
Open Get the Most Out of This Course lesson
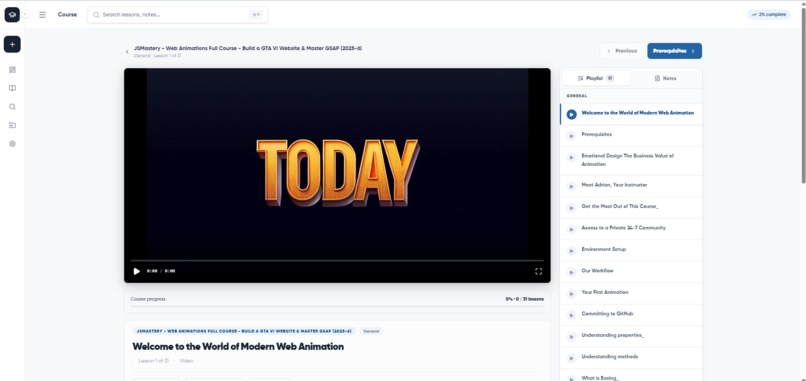click(631, 206)
